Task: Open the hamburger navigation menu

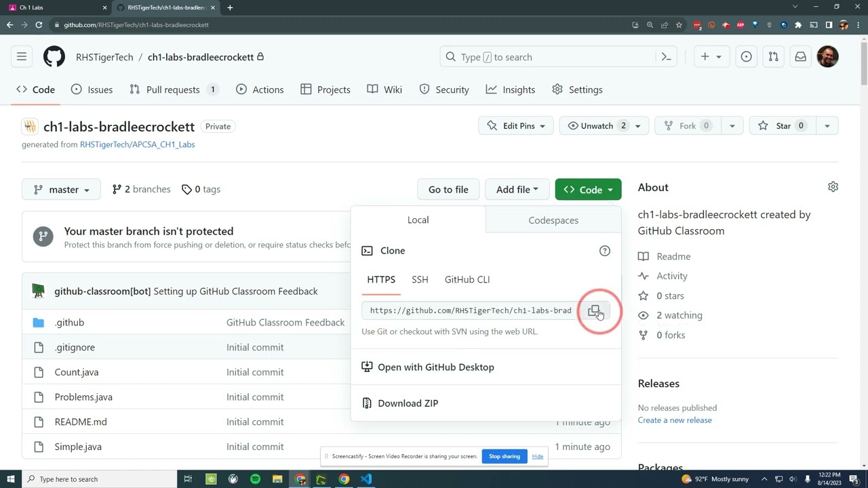Action: pyautogui.click(x=22, y=57)
